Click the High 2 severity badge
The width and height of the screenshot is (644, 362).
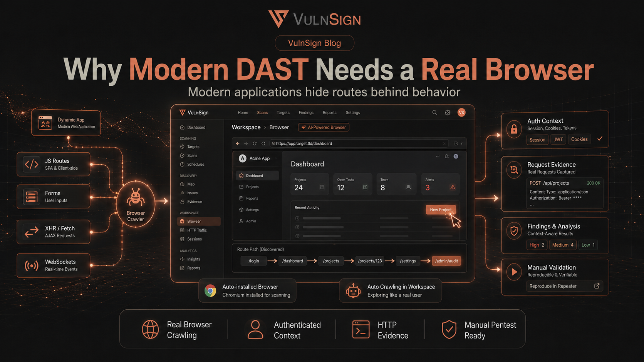tap(537, 245)
